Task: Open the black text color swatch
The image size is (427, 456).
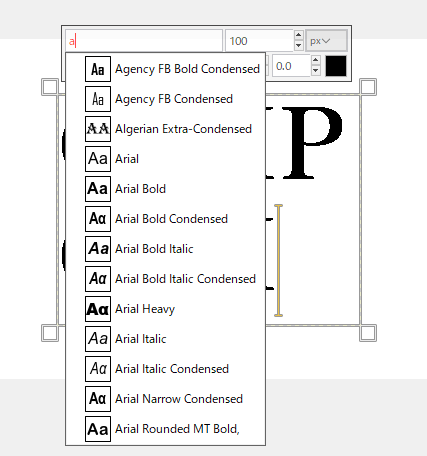Action: click(336, 66)
